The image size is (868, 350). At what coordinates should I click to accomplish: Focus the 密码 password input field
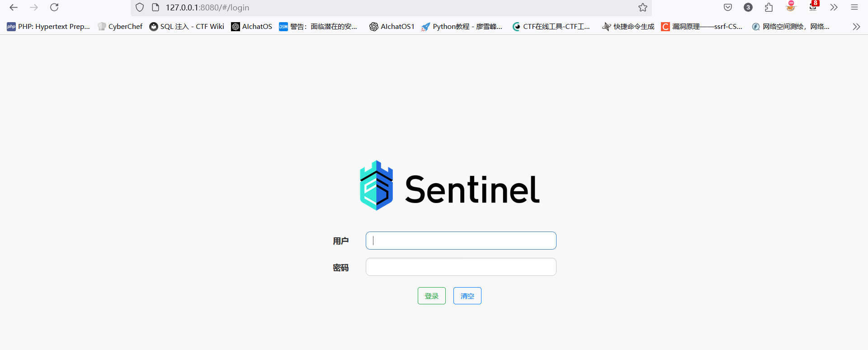[461, 267]
